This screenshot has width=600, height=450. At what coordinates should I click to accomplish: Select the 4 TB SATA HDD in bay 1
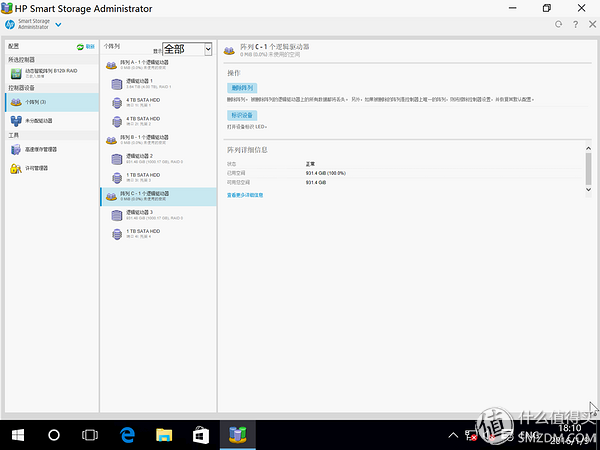pyautogui.click(x=158, y=102)
